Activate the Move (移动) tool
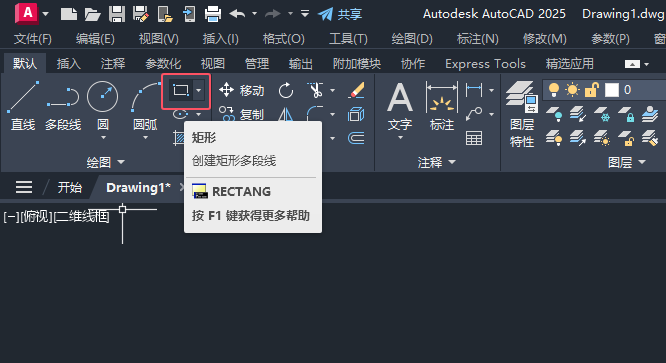The width and height of the screenshot is (666, 363). (241, 90)
